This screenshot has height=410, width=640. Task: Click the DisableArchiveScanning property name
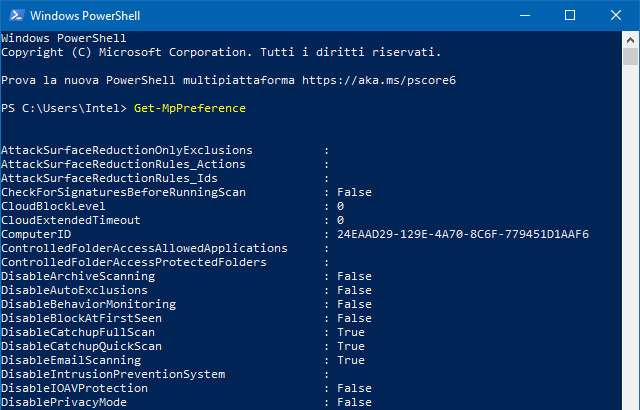point(78,276)
